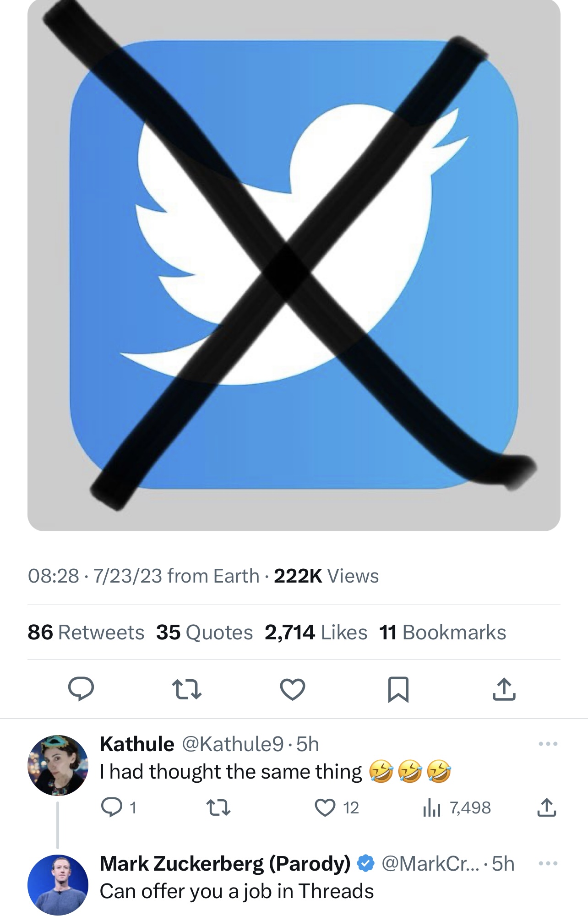
Task: Open Kathule's display name profile link
Action: (x=137, y=744)
